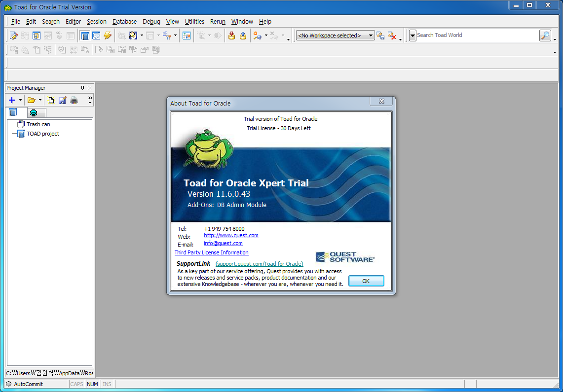Viewport: 563px width, 392px height.
Task: Open the Utilities menu
Action: (x=194, y=22)
